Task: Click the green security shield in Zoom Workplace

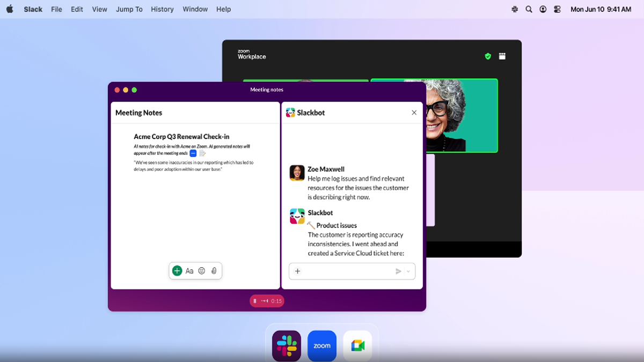Action: (x=487, y=56)
